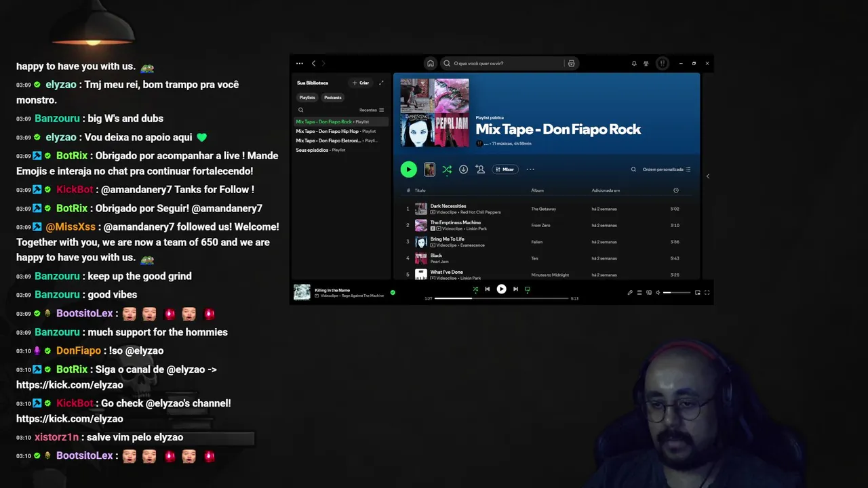Open the Ordem personalizada sort dropdown
Viewport: 868px width, 488px height.
coord(667,169)
